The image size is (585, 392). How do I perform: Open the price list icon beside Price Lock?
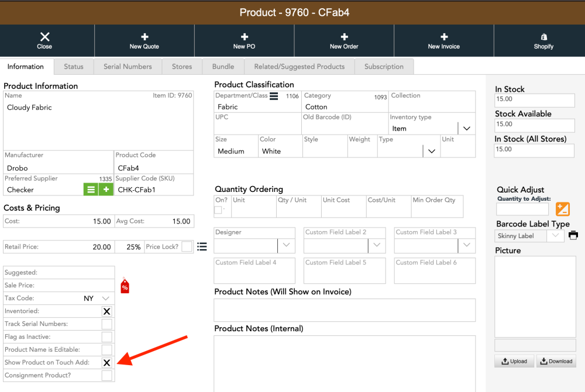coord(202,246)
